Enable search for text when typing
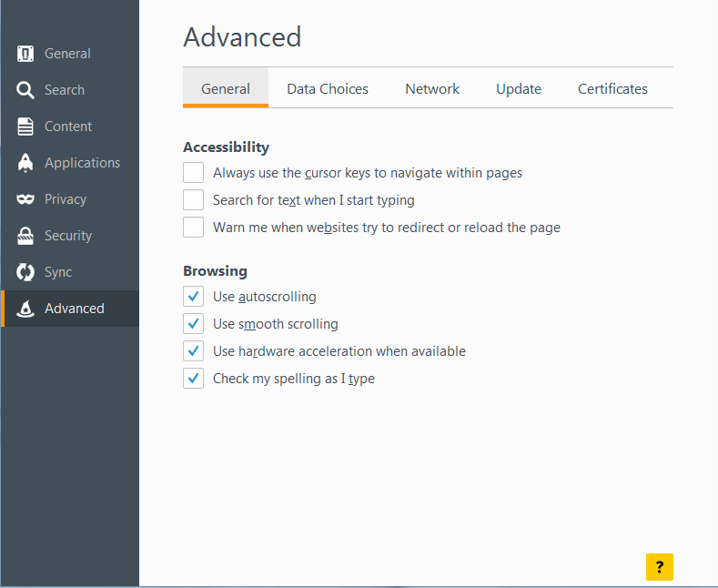This screenshot has width=718, height=588. [x=193, y=200]
